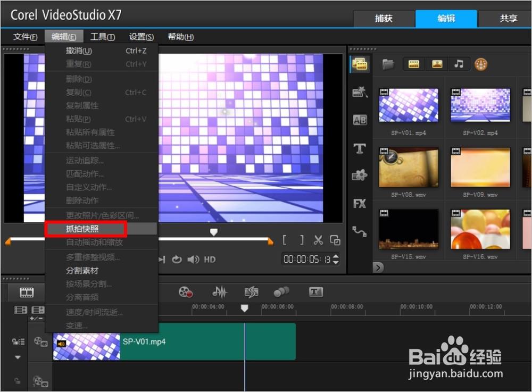Choose 抓拍快照 from the edit menu

pos(101,229)
